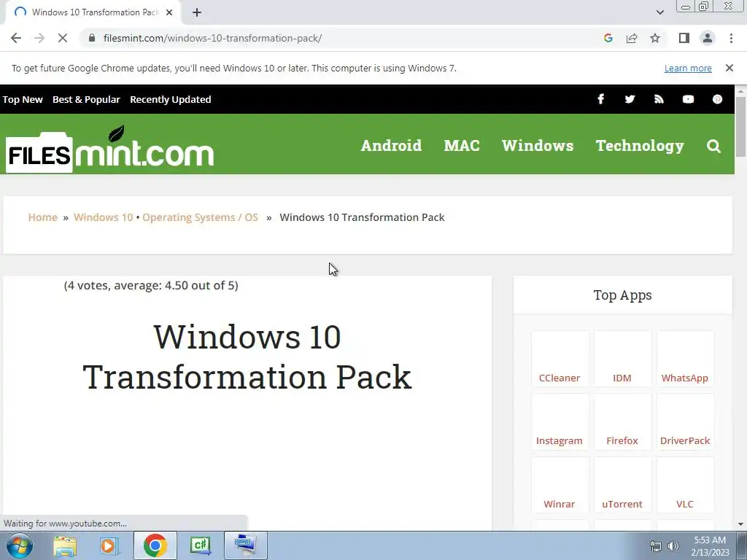Viewport: 747px width, 560px height.
Task: Open DriverPack in Top Apps
Action: (684, 421)
